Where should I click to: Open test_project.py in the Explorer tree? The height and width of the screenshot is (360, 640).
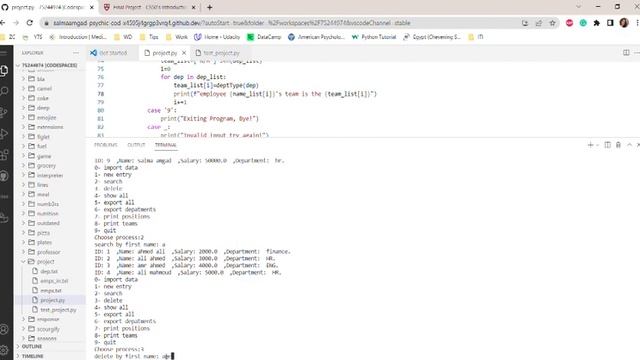58,310
